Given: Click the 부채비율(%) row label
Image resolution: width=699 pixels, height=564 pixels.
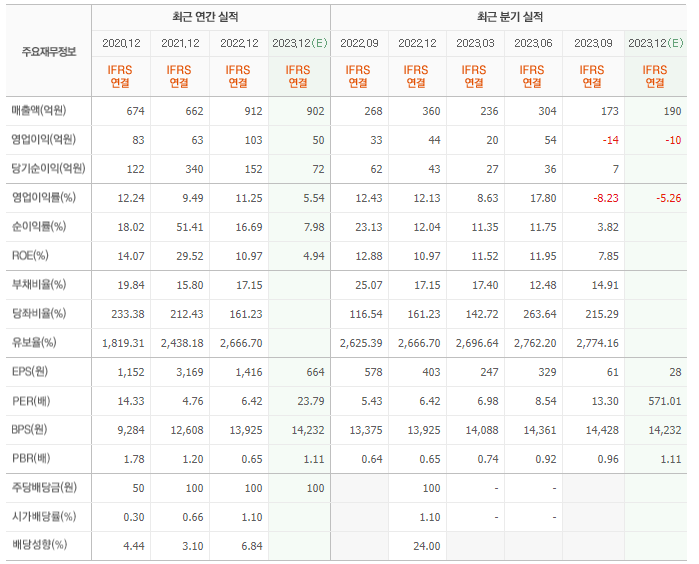Looking at the screenshot, I should coord(39,284).
